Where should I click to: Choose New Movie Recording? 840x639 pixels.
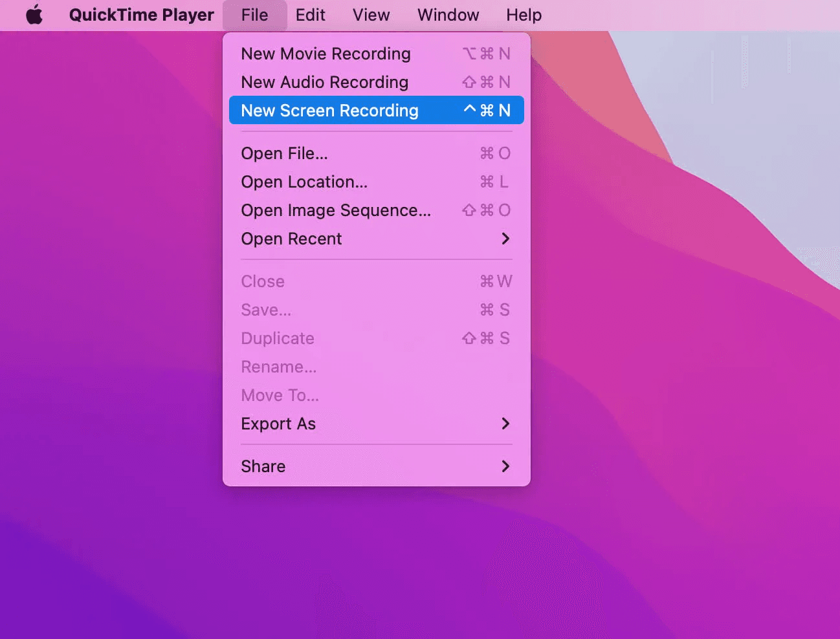tap(376, 54)
